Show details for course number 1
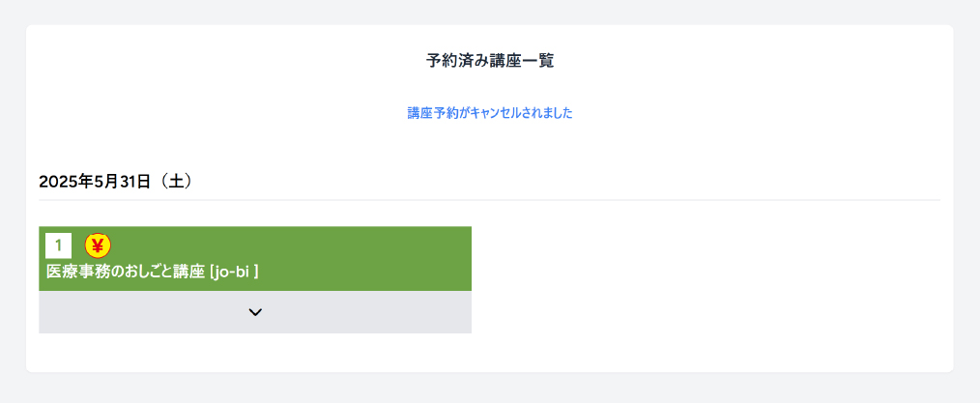980x403 pixels. (255, 312)
